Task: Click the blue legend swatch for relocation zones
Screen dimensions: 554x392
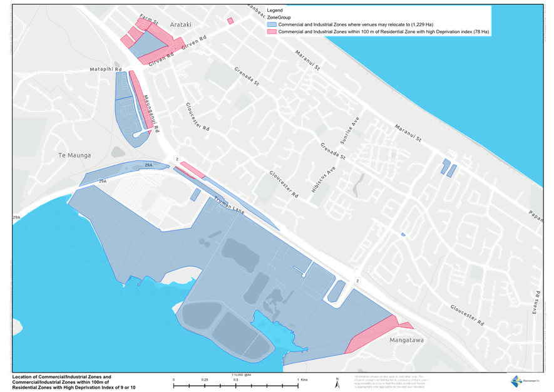Action: (x=272, y=25)
